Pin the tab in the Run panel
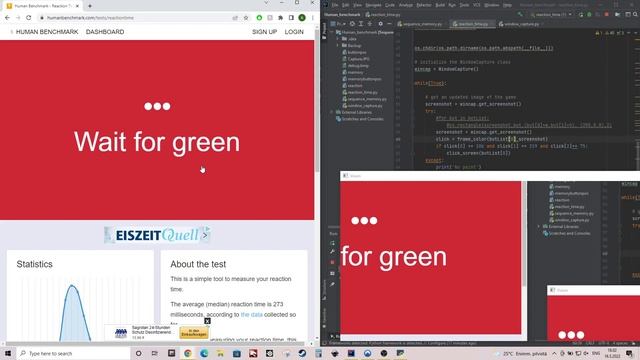640x360 pixels. tap(332, 284)
